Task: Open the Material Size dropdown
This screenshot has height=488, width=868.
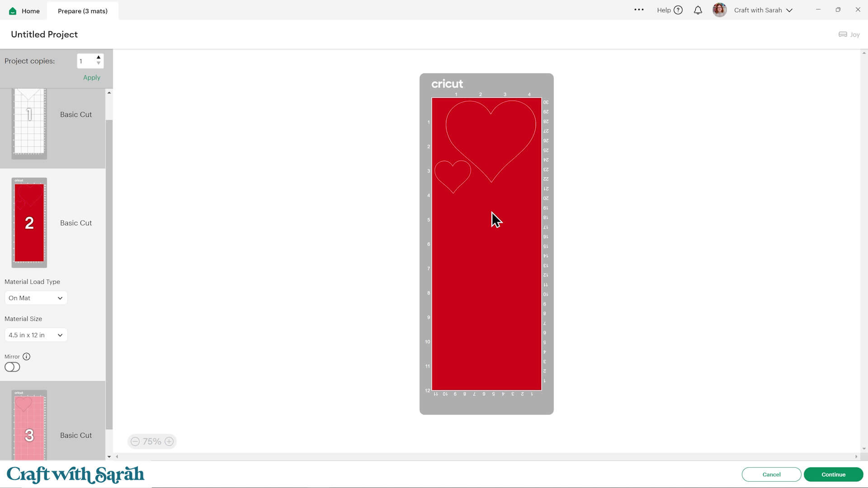Action: (x=36, y=335)
